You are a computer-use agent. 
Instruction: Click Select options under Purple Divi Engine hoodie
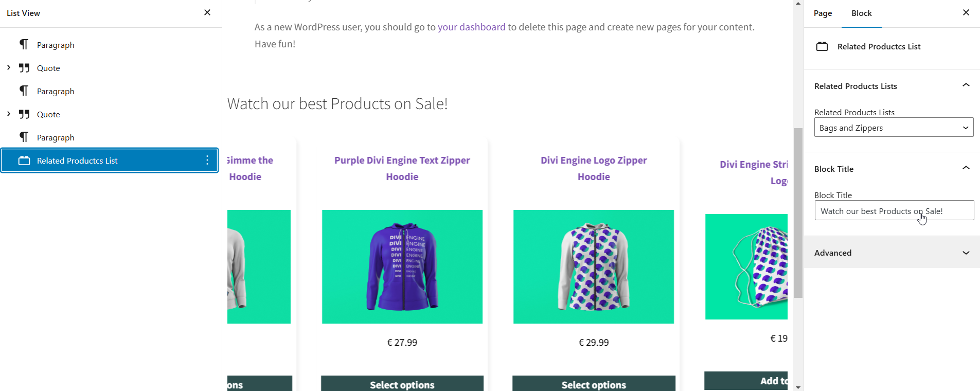coord(402,384)
